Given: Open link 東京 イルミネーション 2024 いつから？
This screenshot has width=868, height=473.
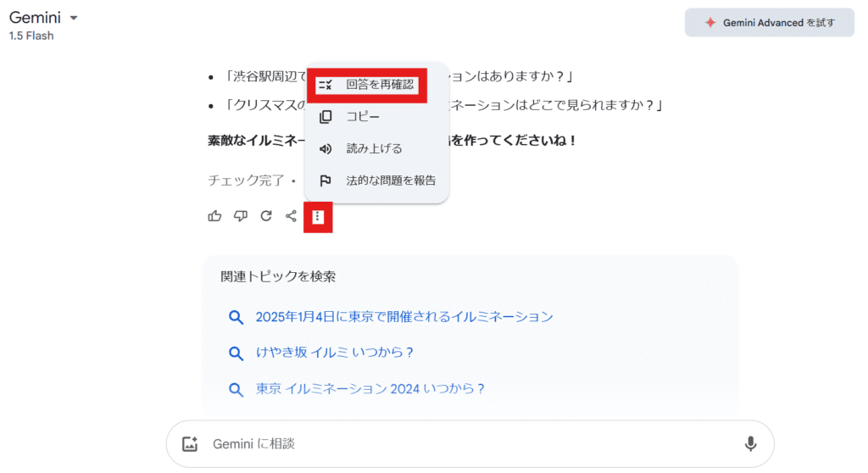Looking at the screenshot, I should tap(370, 389).
